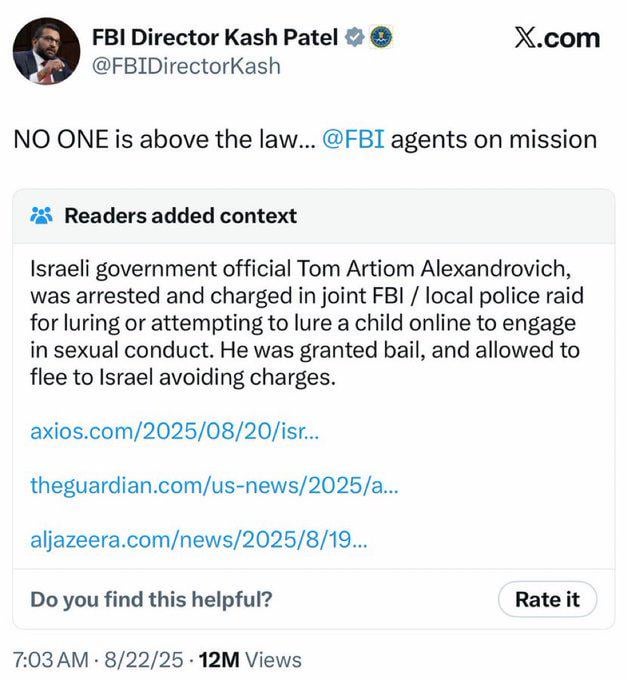Click the @FBIDirectorKash handle

click(x=186, y=66)
